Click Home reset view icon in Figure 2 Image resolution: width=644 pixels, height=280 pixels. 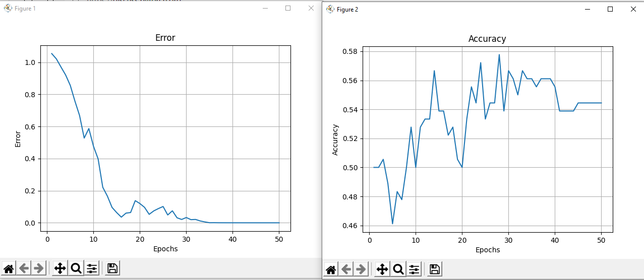[x=331, y=269]
